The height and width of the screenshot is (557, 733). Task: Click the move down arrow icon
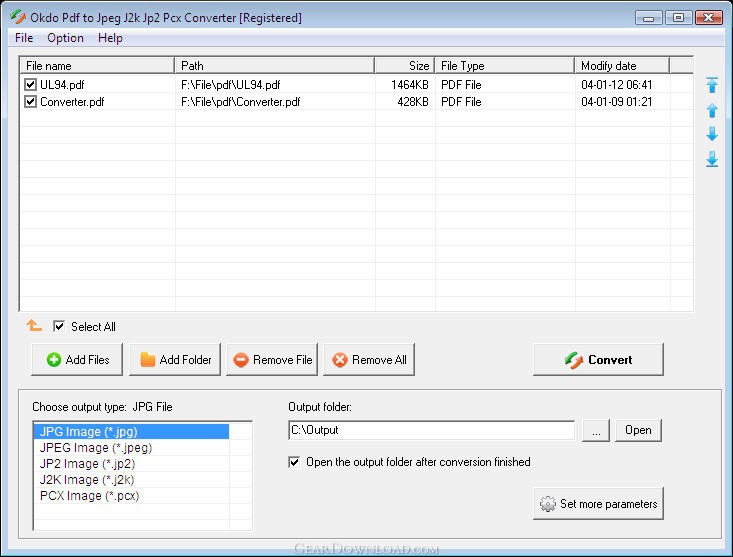tap(712, 134)
